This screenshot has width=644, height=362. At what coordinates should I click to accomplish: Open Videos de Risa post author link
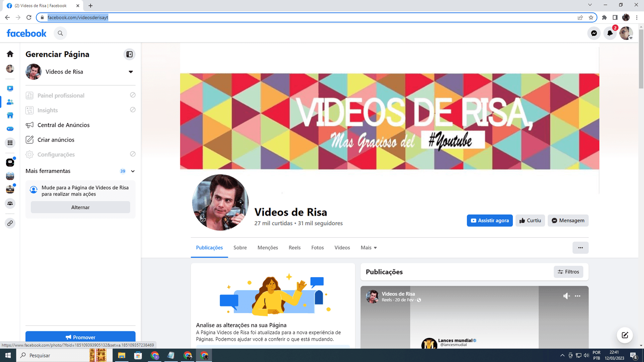click(x=398, y=294)
